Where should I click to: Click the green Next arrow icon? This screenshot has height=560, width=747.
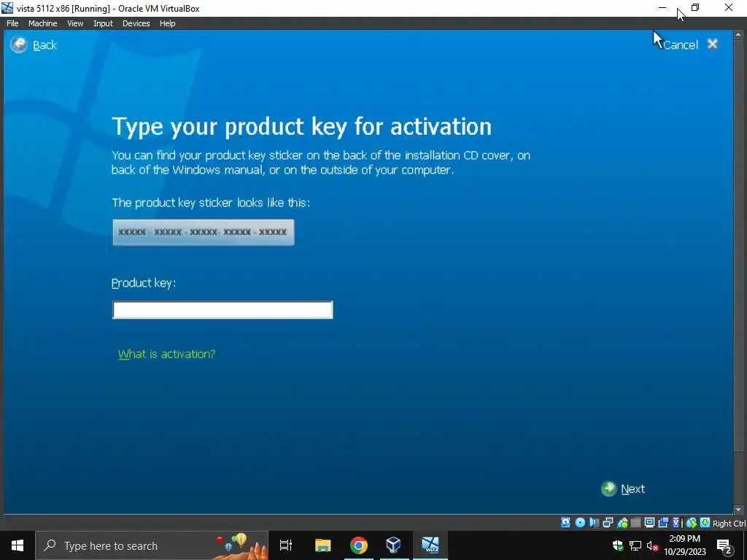point(608,489)
